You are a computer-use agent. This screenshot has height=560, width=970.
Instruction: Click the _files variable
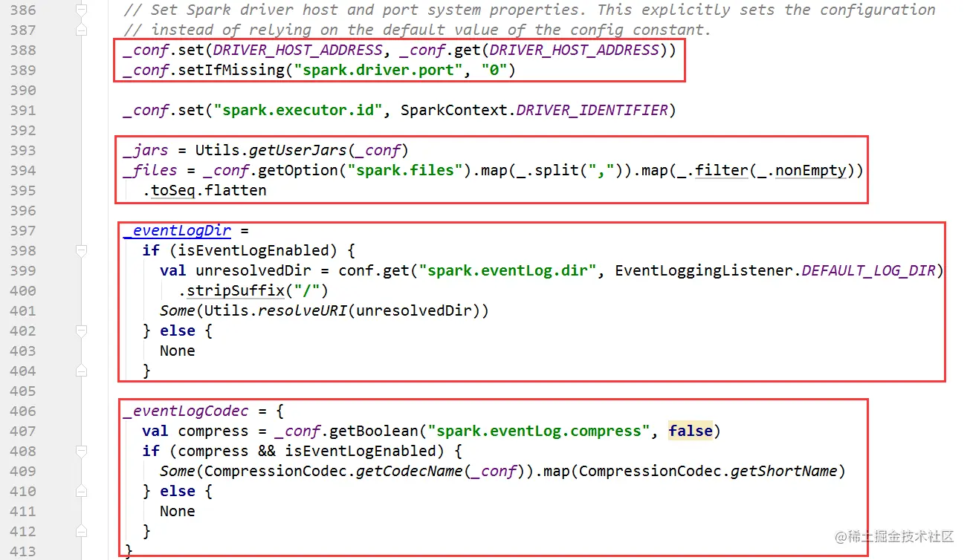click(x=149, y=171)
